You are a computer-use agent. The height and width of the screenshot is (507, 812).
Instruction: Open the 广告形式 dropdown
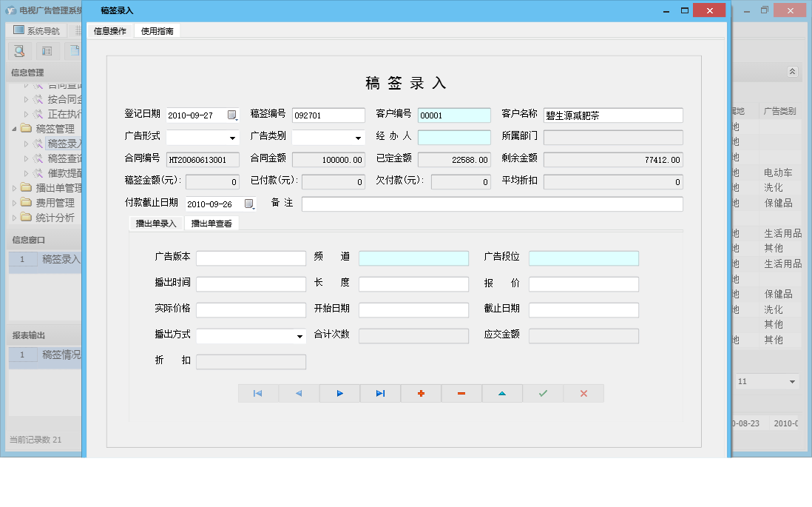point(231,136)
